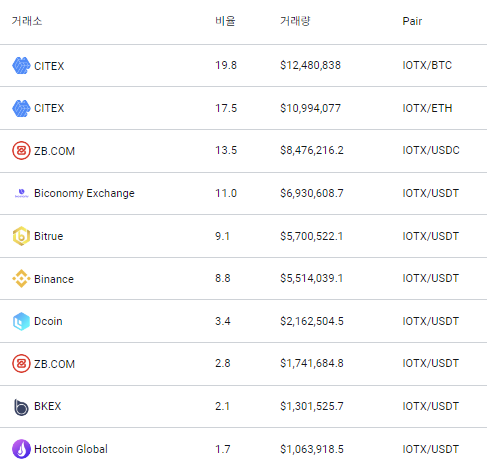Open the Biconomy Exchange name link

pyautogui.click(x=84, y=193)
